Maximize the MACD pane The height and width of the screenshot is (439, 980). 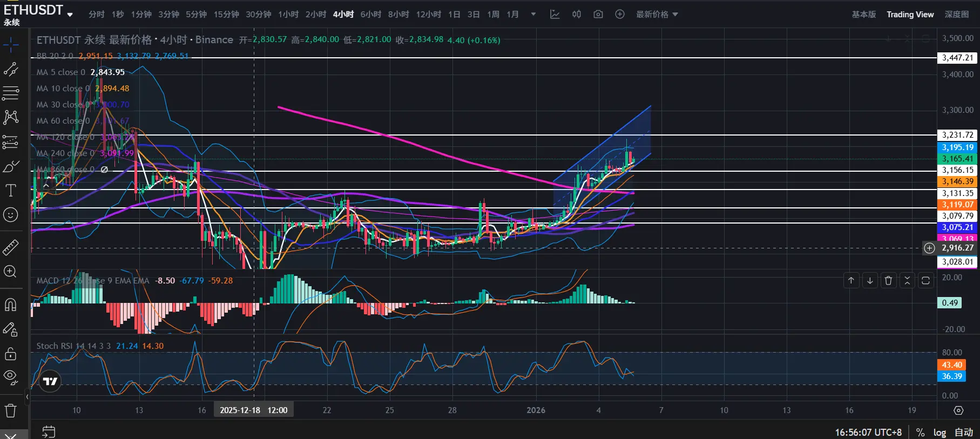click(x=925, y=280)
